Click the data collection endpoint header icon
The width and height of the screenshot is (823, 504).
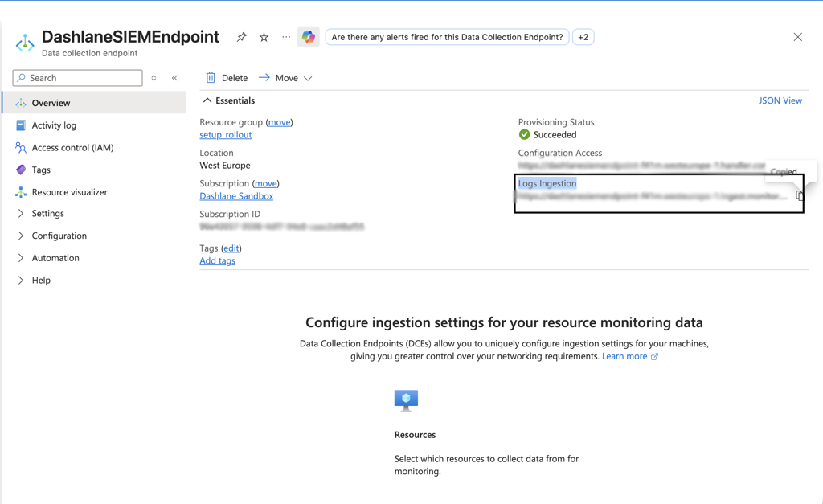[25, 43]
